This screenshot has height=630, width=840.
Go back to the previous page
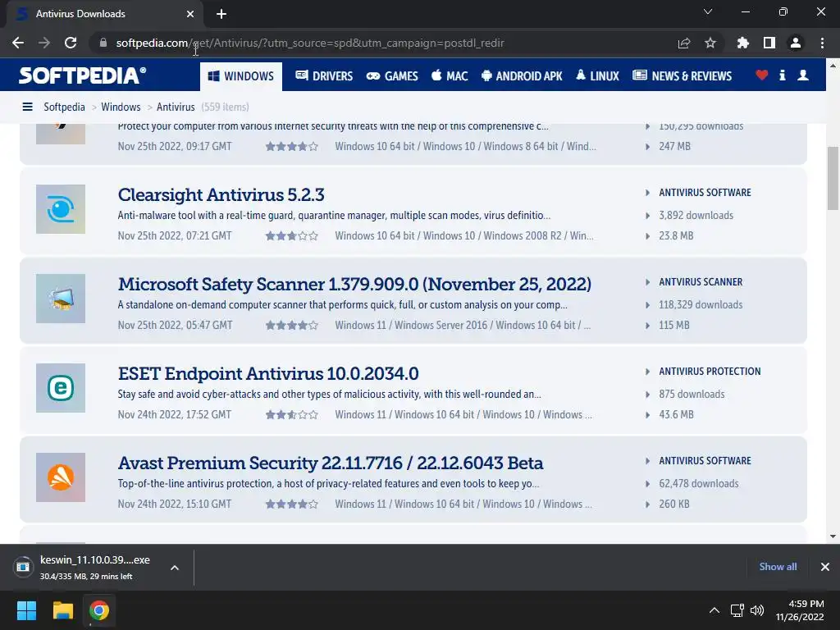(x=18, y=43)
